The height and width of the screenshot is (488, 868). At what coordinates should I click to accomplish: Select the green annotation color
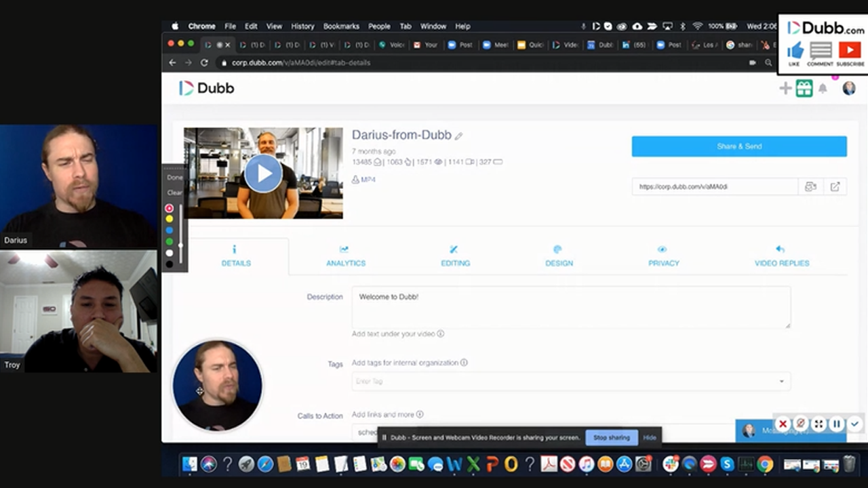pos(170,241)
